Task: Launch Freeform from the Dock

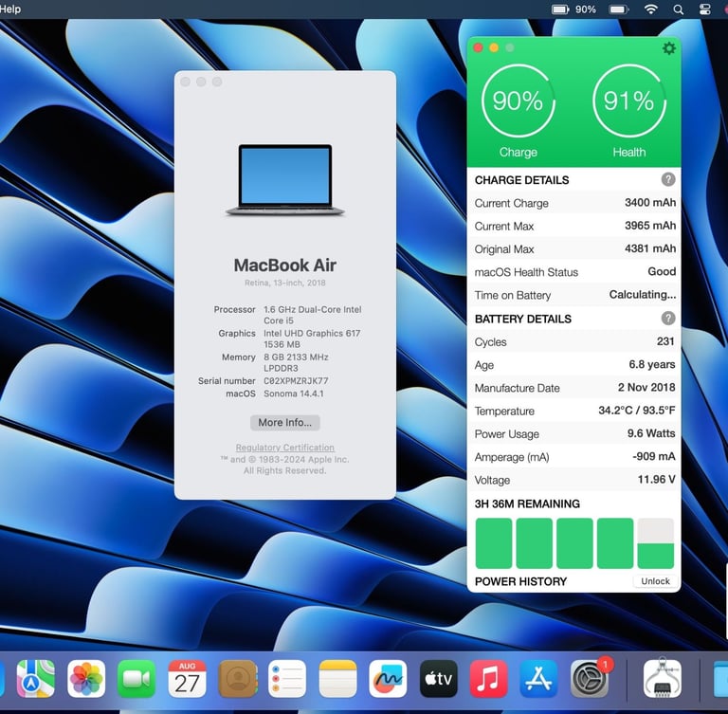Action: click(x=388, y=679)
